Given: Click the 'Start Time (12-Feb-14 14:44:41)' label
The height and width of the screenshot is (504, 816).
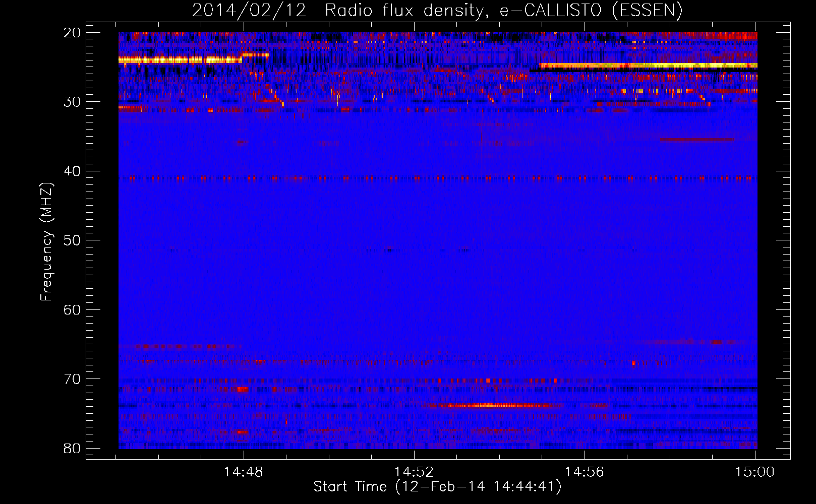Looking at the screenshot, I should [x=437, y=487].
